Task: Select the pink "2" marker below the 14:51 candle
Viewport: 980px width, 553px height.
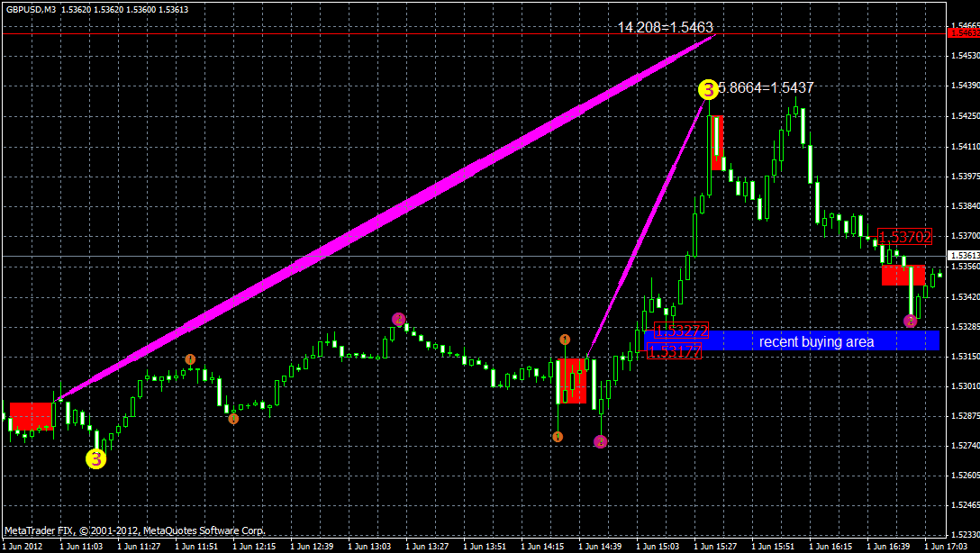Action: pos(601,441)
